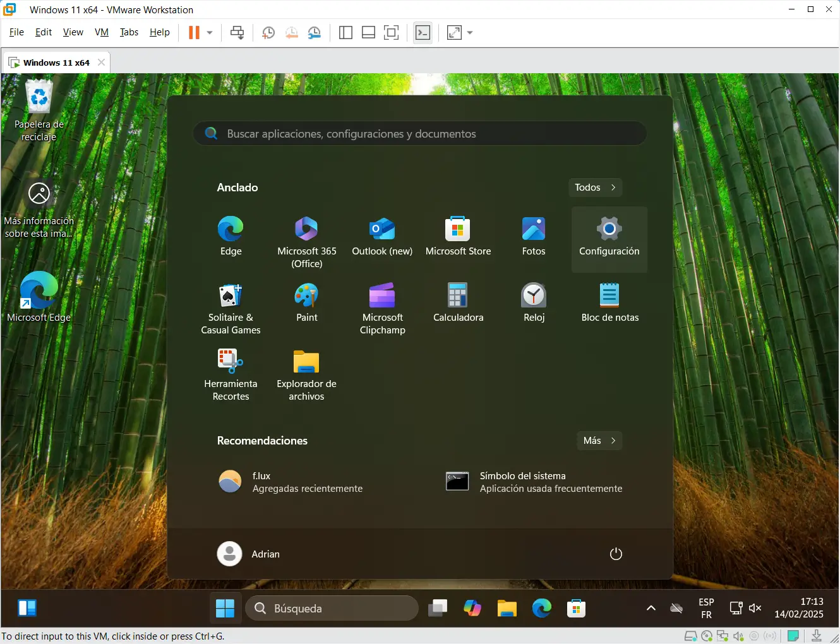The width and height of the screenshot is (840, 644).
Task: Select the Windows 11 x64 tab
Action: 56,63
